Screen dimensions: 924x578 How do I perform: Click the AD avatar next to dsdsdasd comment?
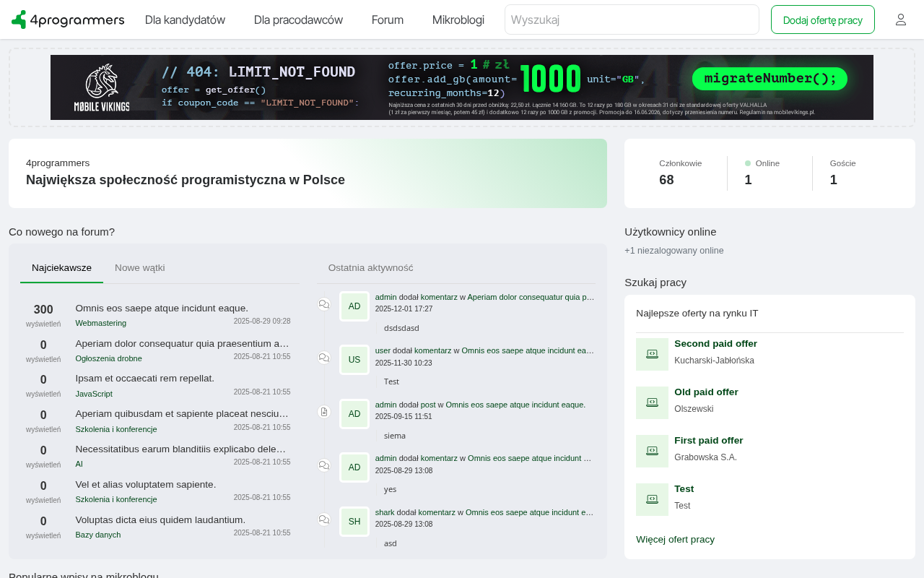(x=354, y=306)
